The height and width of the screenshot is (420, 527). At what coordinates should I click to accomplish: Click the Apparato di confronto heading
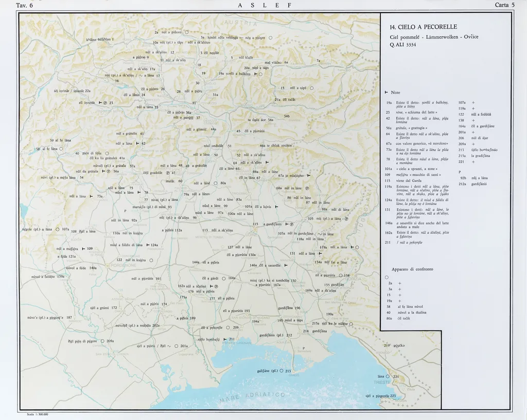click(412, 269)
